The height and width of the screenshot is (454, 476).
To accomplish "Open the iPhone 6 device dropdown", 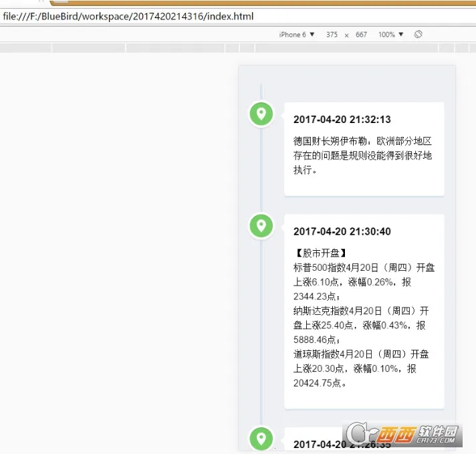I will [297, 35].
